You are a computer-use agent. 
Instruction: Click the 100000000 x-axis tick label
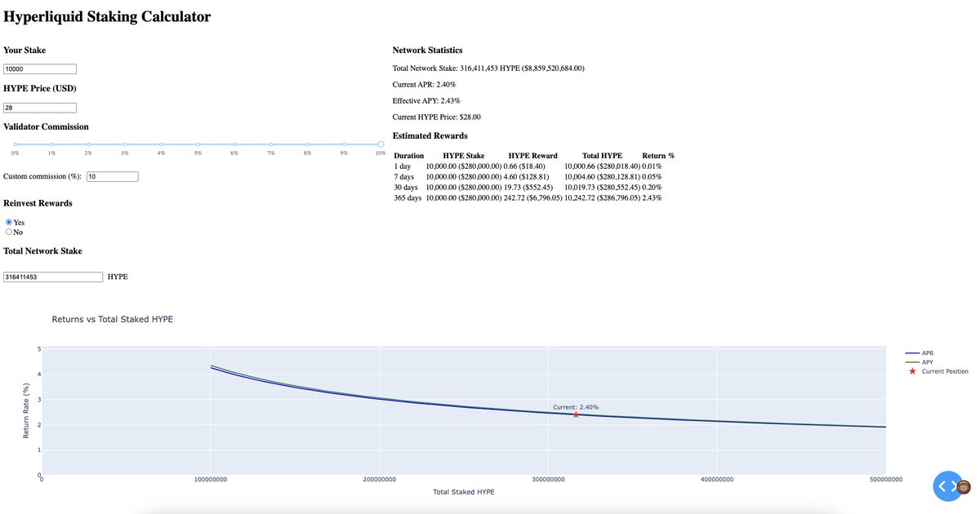(210, 480)
